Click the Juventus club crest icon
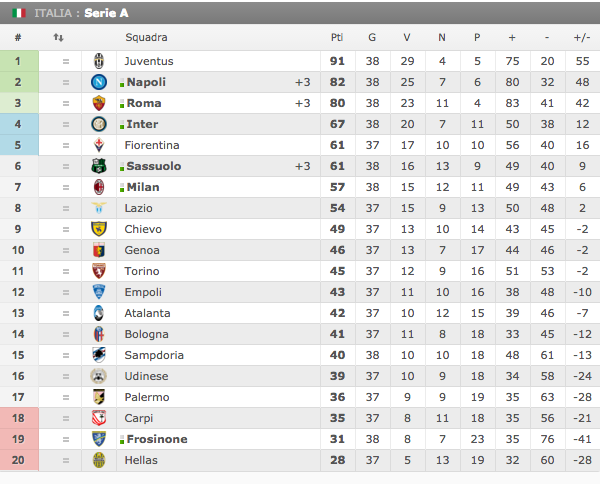This screenshot has height=484, width=600. pyautogui.click(x=99, y=61)
